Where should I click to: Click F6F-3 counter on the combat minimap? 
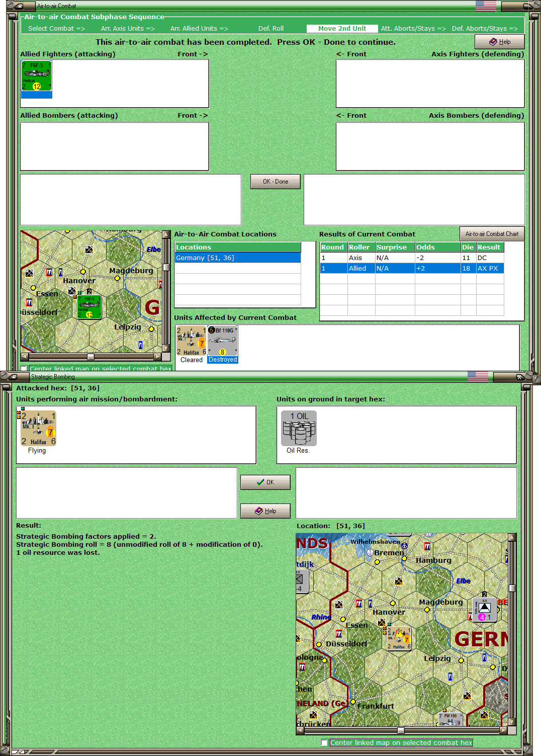89,307
